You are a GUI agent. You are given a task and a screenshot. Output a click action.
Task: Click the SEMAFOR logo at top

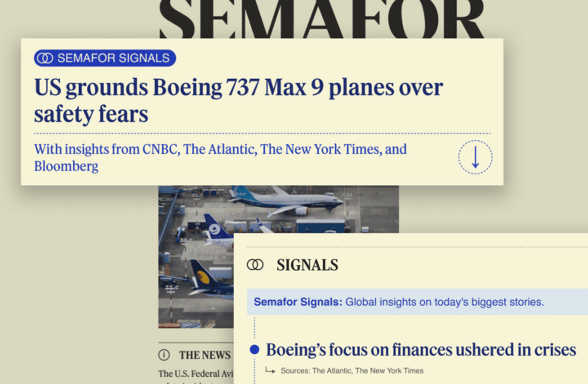pyautogui.click(x=322, y=19)
